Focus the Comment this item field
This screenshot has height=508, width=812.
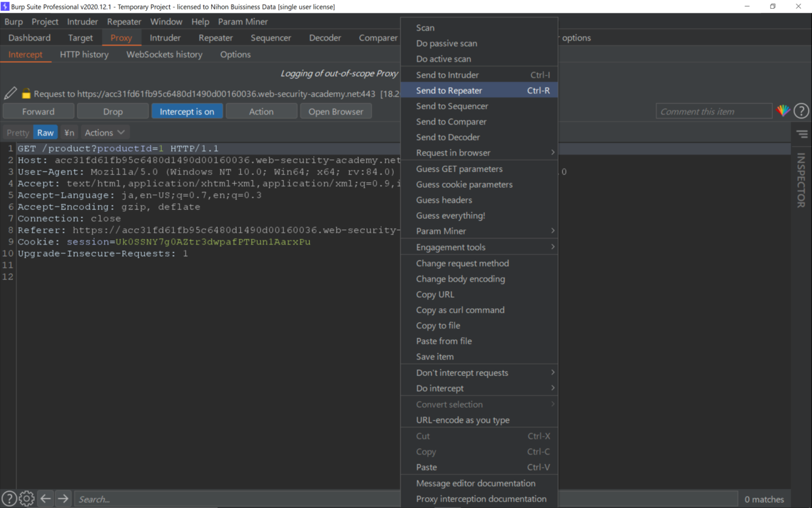coord(714,111)
